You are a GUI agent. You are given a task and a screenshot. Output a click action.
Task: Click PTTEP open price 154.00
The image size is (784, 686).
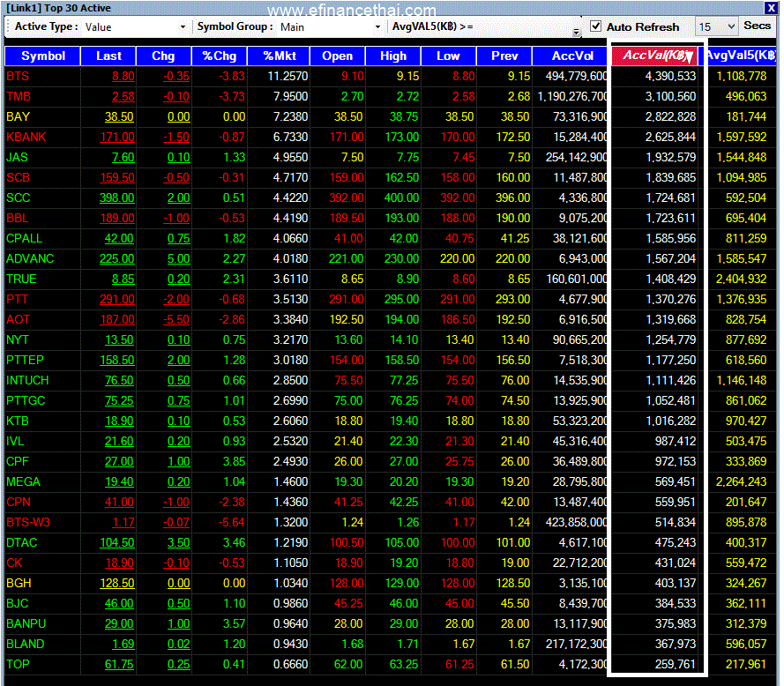click(347, 360)
